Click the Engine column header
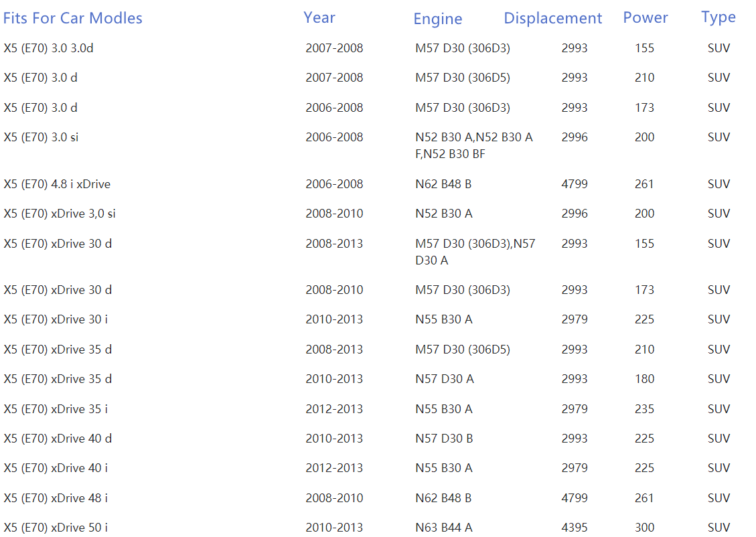Image resolution: width=756 pixels, height=537 pixels. [x=437, y=19]
